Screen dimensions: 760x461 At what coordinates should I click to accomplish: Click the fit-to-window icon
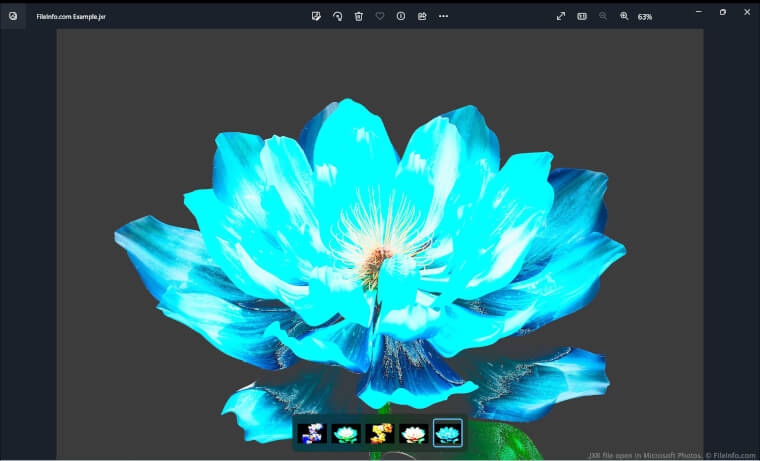tap(582, 16)
